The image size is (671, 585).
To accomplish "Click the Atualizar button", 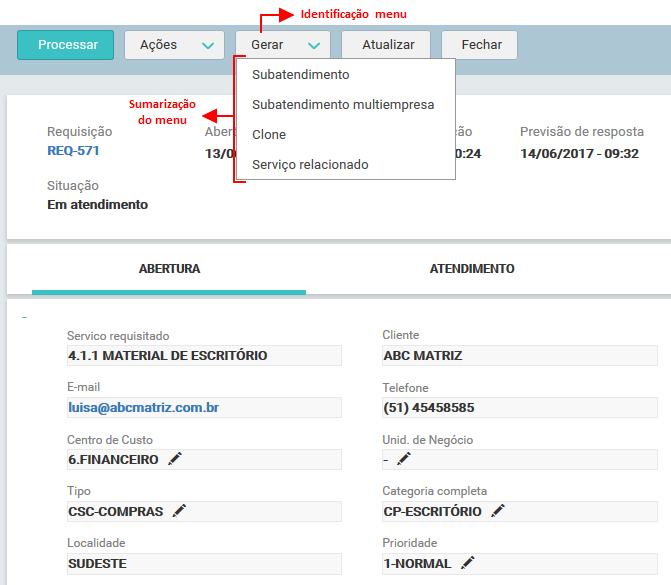I will (386, 45).
